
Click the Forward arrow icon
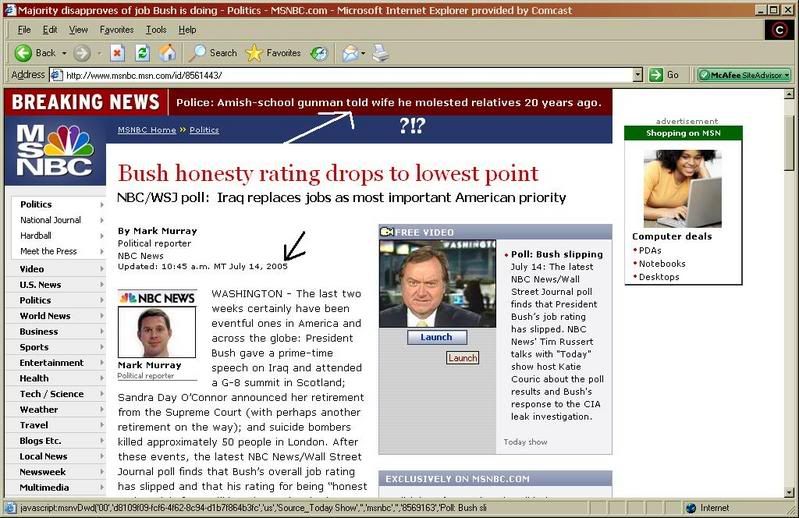(82, 53)
